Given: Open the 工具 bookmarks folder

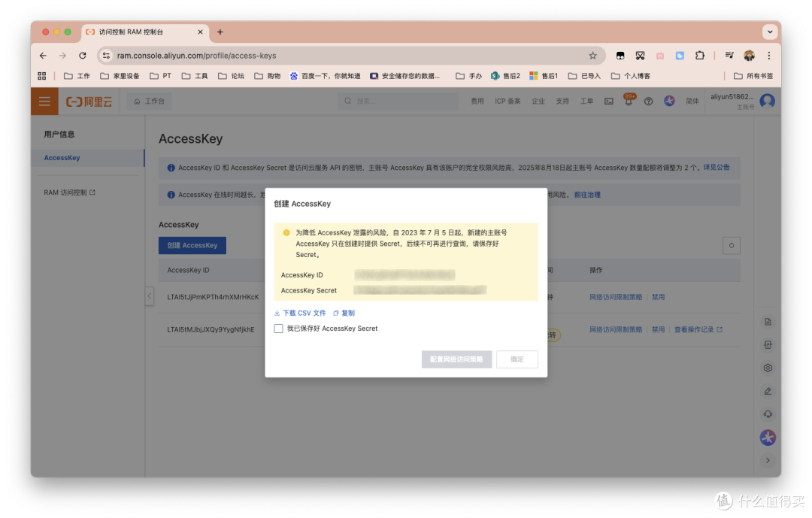Looking at the screenshot, I should pos(195,76).
